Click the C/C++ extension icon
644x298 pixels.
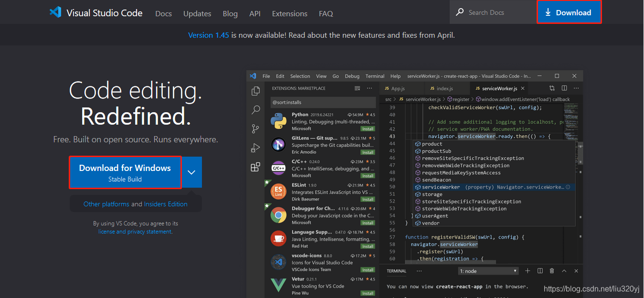point(278,168)
